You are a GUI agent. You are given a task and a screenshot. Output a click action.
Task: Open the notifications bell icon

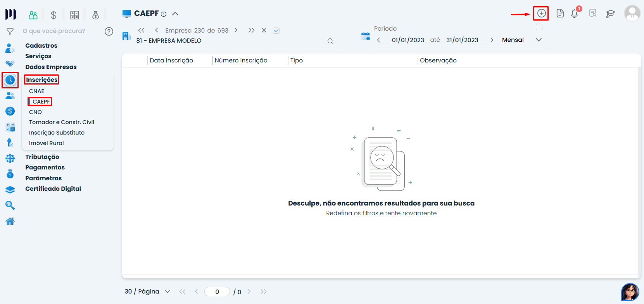pyautogui.click(x=574, y=14)
